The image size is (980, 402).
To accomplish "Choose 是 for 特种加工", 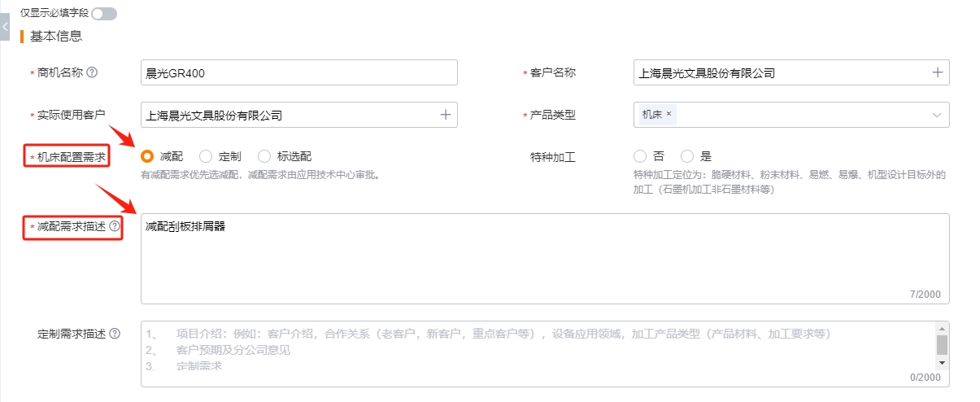I will (687, 156).
